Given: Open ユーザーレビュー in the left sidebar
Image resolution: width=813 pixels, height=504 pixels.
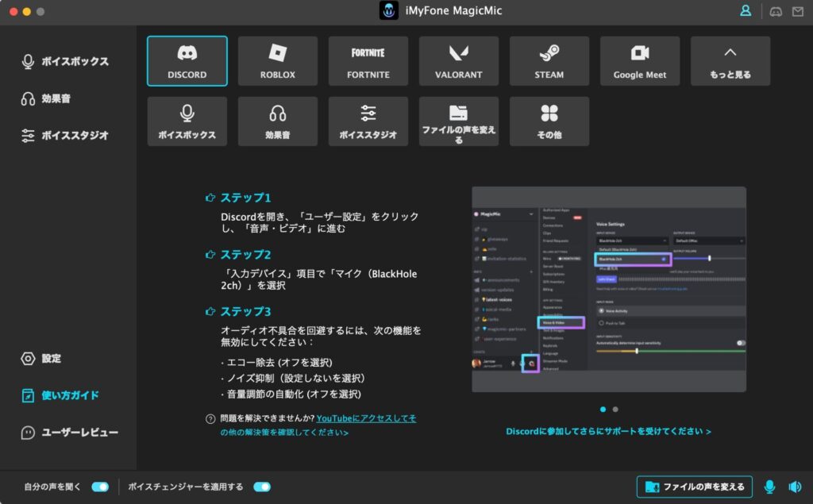Looking at the screenshot, I should point(70,432).
